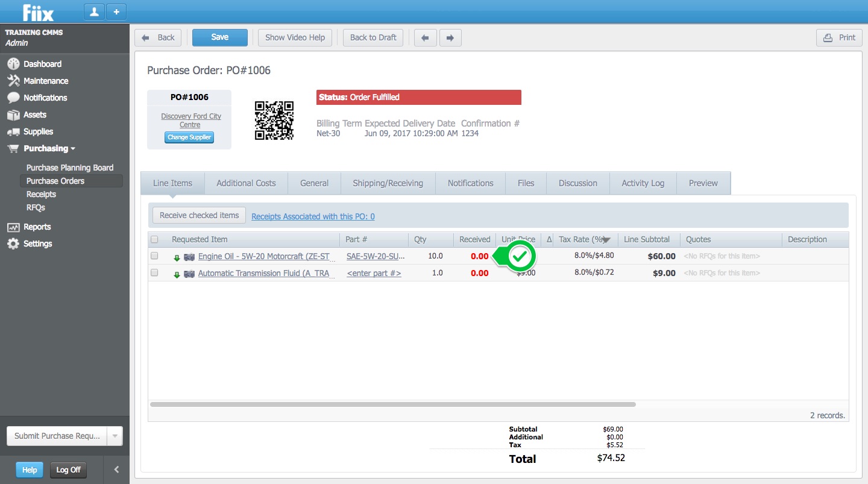This screenshot has height=484, width=868.
Task: Open Discovery Ford City Centre supplier link
Action: click(x=190, y=120)
